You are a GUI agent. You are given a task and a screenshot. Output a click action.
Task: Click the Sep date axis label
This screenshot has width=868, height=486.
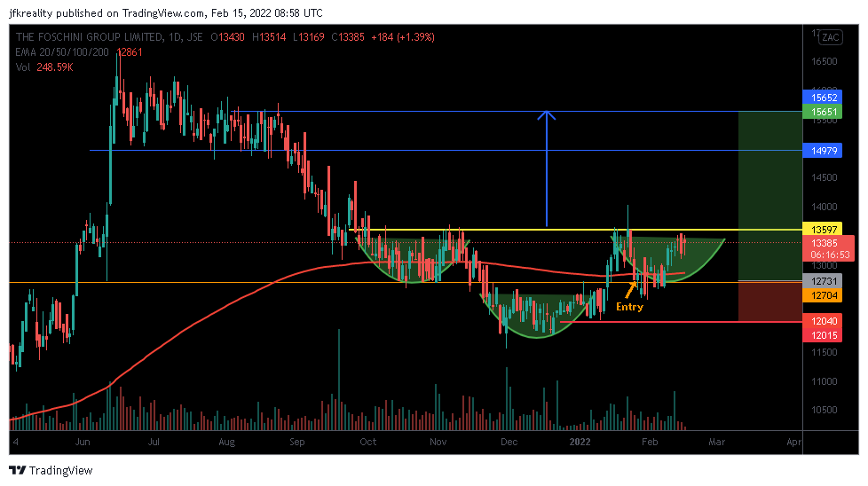(x=296, y=442)
